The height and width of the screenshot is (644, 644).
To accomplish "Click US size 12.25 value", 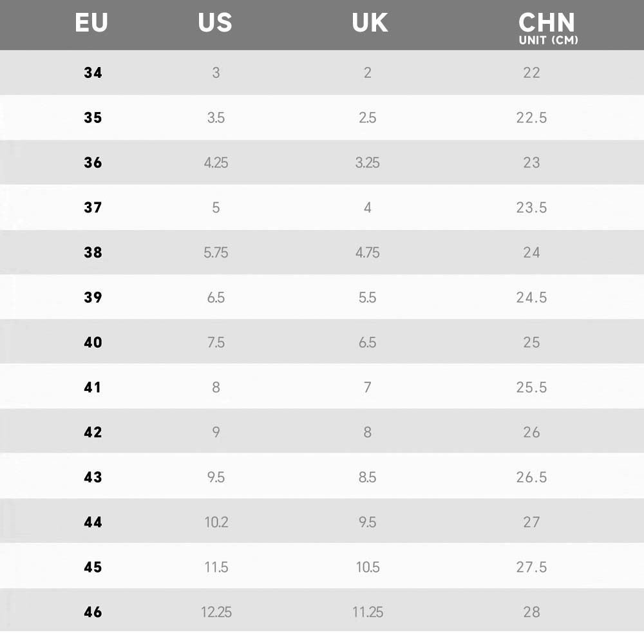I will point(216,612).
